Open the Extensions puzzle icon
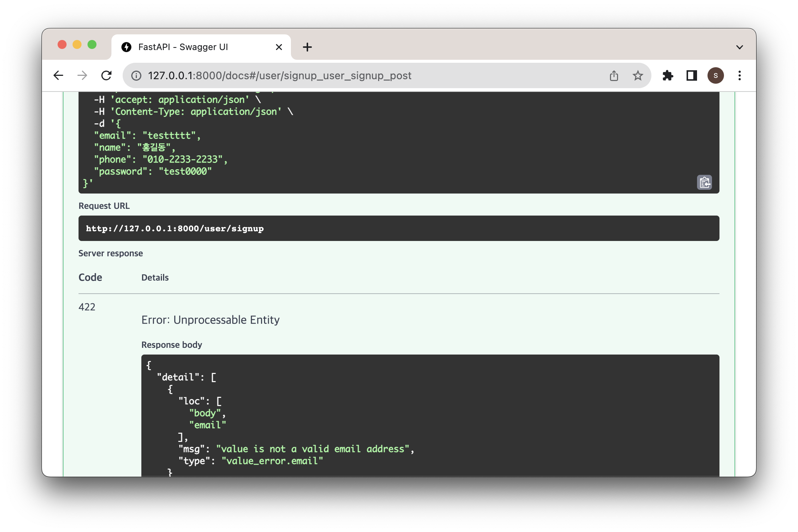This screenshot has height=532, width=798. [667, 75]
